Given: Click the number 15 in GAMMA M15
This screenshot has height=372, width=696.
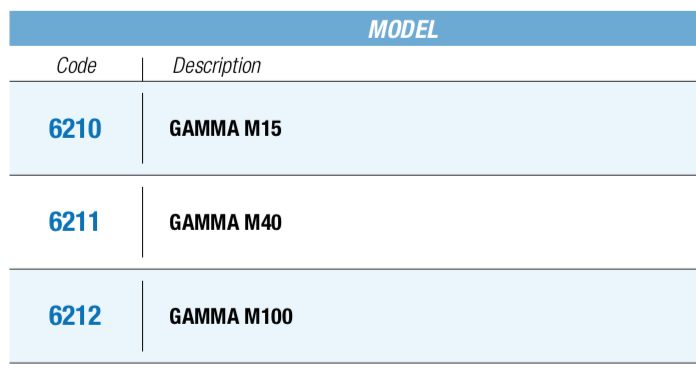Looking at the screenshot, I should pyautogui.click(x=272, y=129).
